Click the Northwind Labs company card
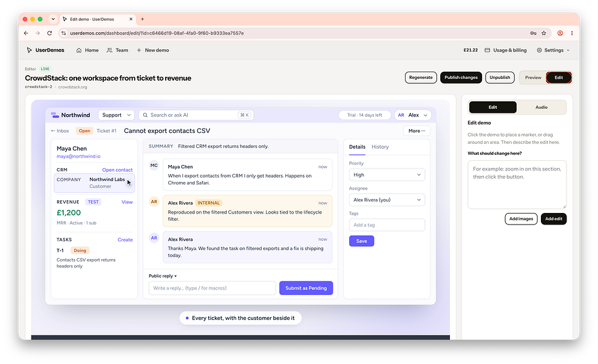 (x=94, y=183)
